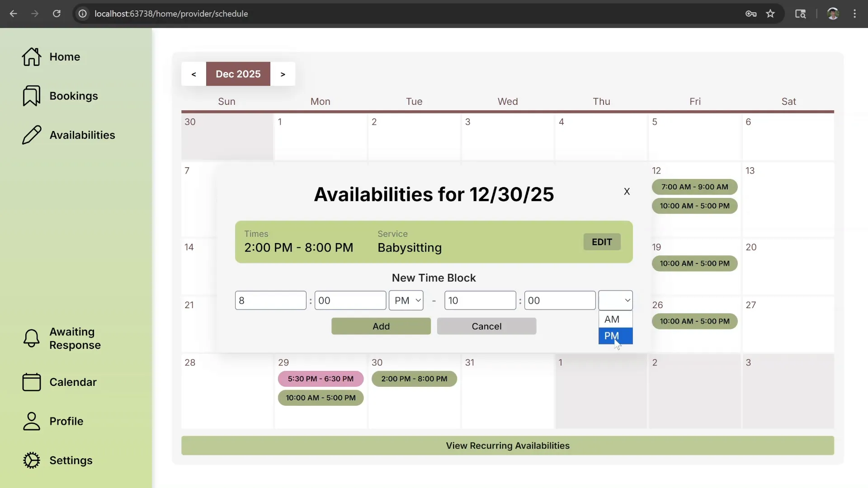Open Awaiting Response bell icon
Viewport: 868px width, 488px height.
click(x=32, y=338)
